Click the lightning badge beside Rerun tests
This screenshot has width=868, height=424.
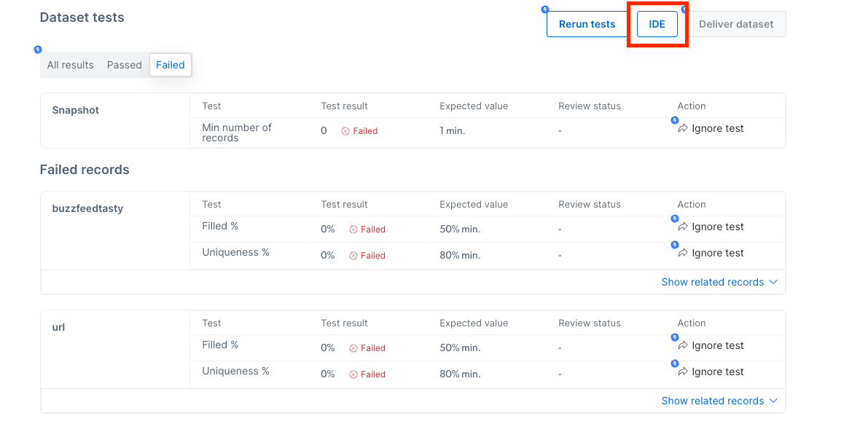point(544,9)
